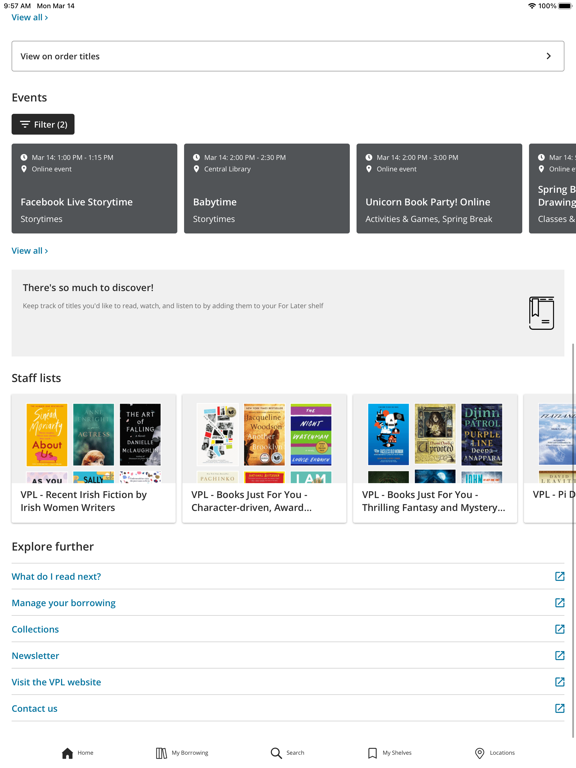Click the Staff lists heading
576x768 pixels.
36,378
